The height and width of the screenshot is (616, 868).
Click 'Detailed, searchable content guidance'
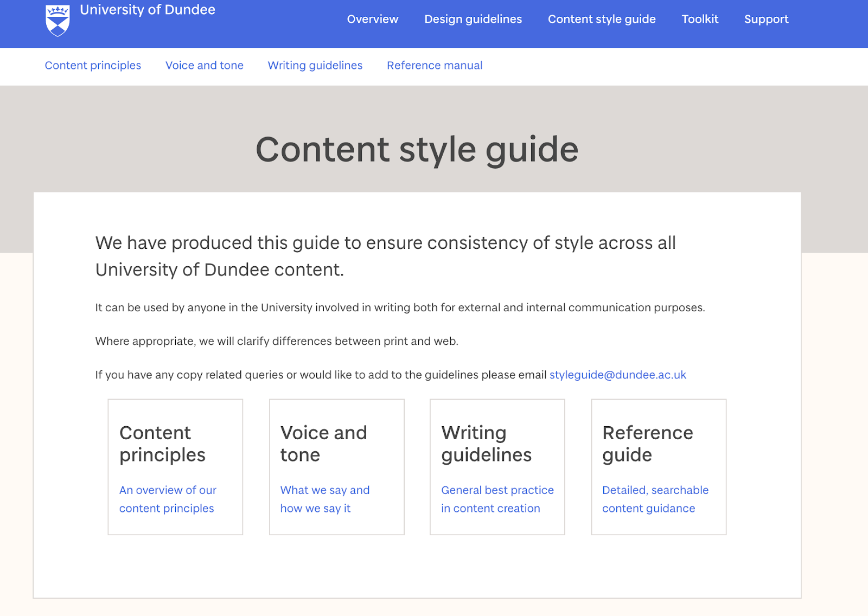click(x=655, y=499)
